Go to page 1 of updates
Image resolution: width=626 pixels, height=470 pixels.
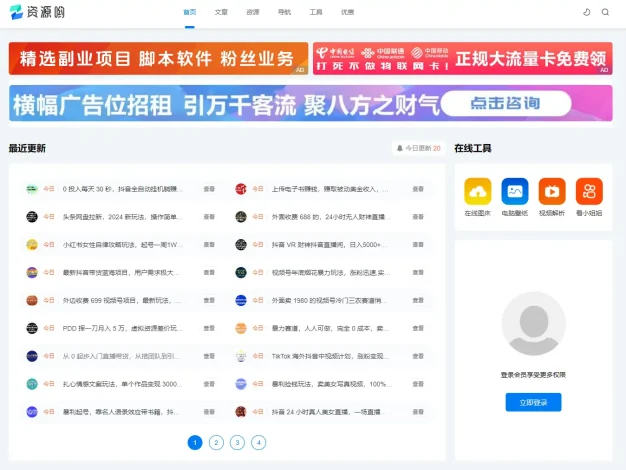coord(195,442)
